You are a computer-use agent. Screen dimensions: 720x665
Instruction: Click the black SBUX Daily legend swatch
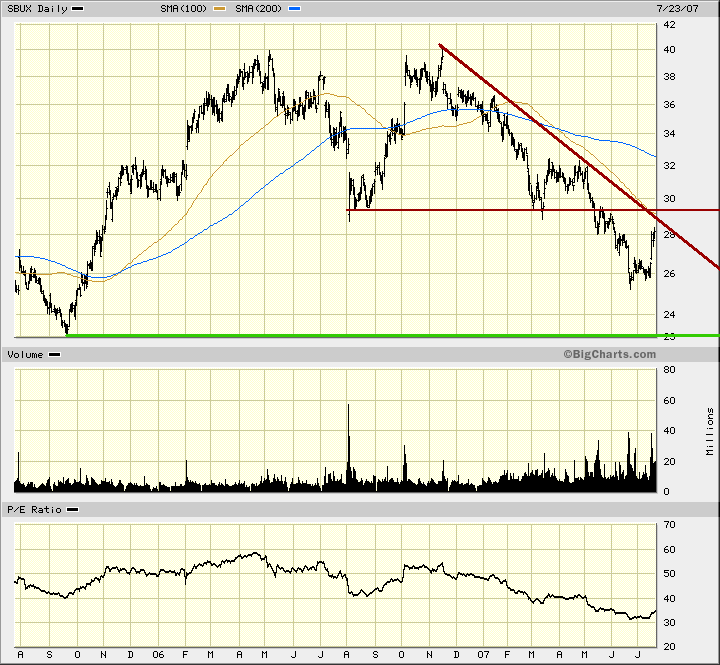[78, 9]
